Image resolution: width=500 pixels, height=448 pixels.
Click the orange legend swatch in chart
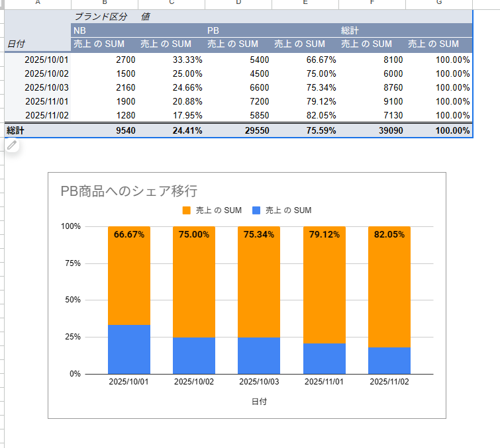click(x=187, y=210)
